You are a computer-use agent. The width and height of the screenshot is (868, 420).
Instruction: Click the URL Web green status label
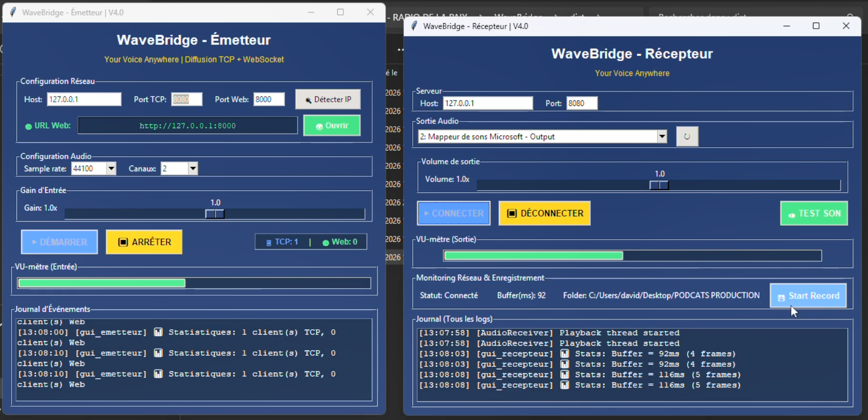[x=48, y=126]
